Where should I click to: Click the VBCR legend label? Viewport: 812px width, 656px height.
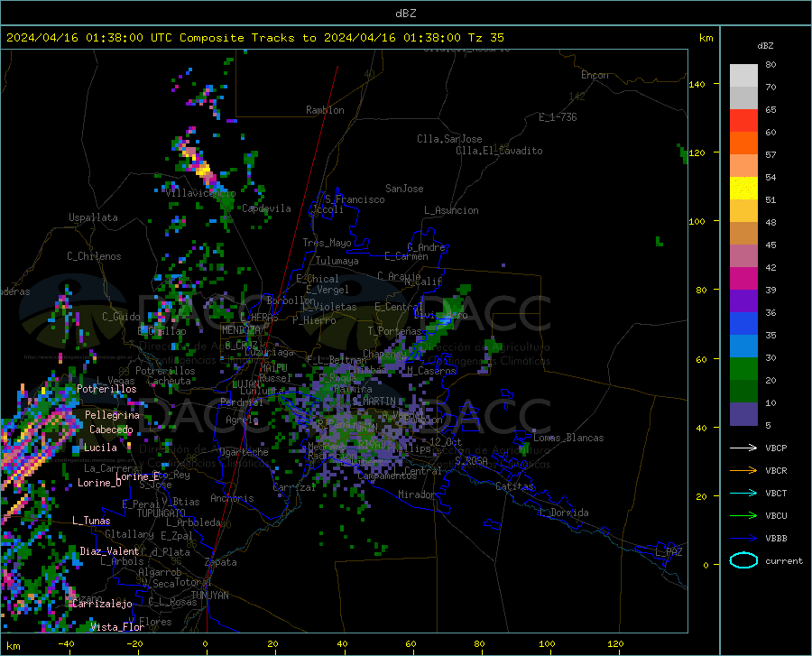(776, 471)
